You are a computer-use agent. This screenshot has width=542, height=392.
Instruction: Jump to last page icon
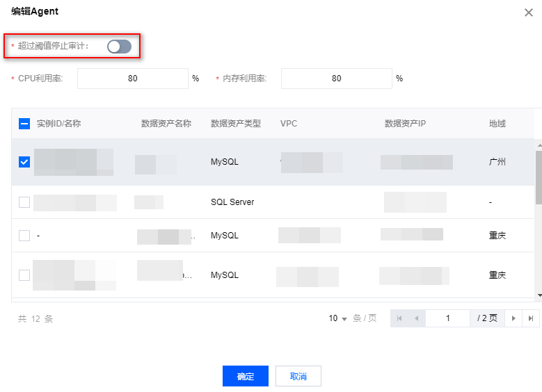[531, 318]
